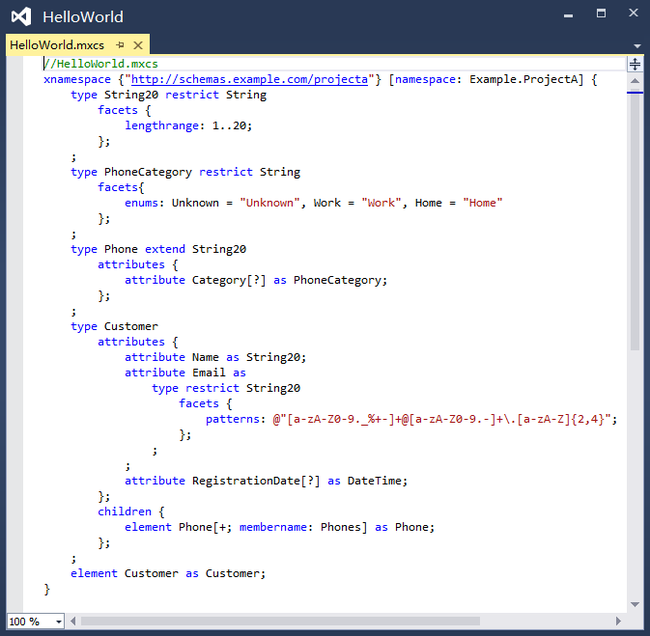The image size is (650, 636).
Task: Click the Visual Studio logo icon
Action: [21, 17]
